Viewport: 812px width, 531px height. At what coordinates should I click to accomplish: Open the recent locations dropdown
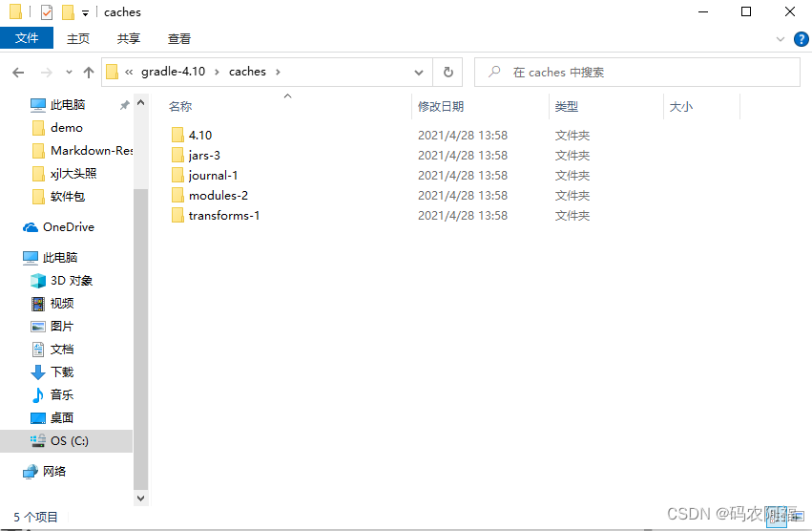[69, 72]
